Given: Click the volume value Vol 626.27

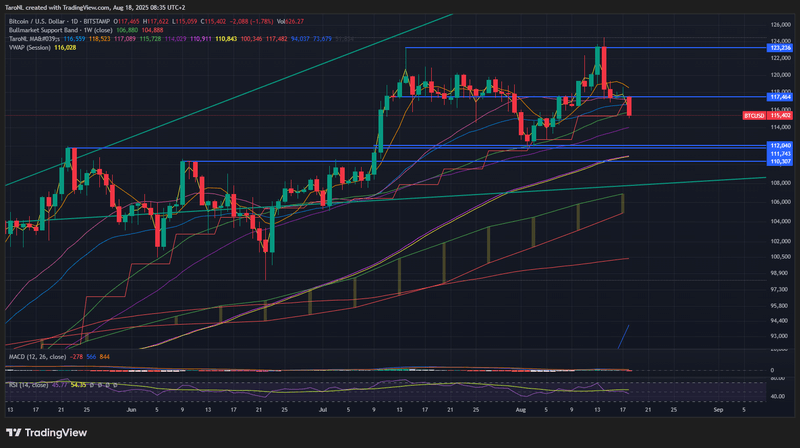Looking at the screenshot, I should [290, 21].
